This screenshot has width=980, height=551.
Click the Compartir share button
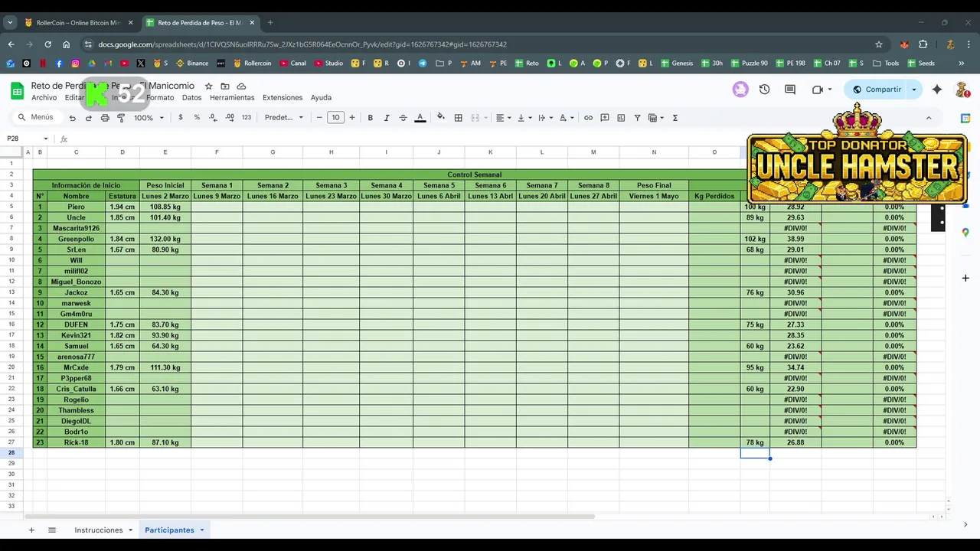pos(877,90)
